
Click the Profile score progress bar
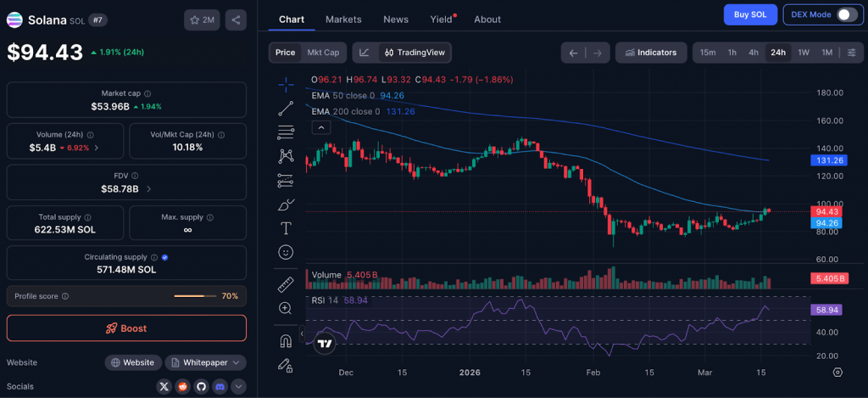tap(194, 296)
